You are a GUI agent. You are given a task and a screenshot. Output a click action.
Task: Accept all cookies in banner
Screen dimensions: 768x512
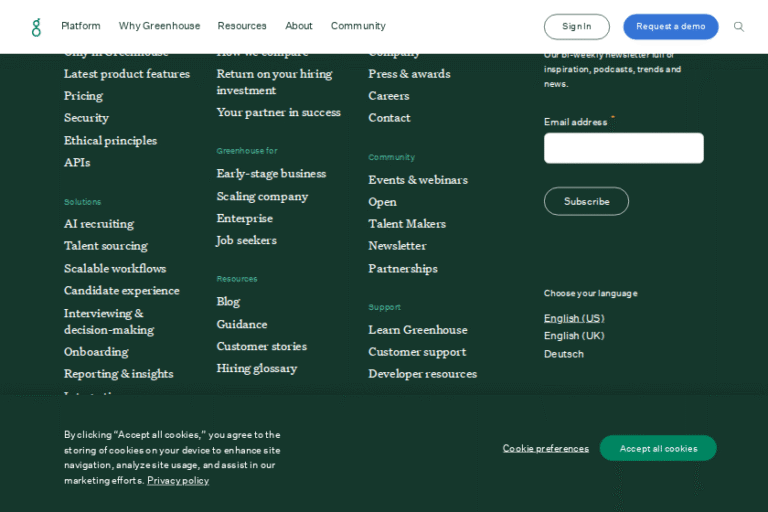(658, 448)
